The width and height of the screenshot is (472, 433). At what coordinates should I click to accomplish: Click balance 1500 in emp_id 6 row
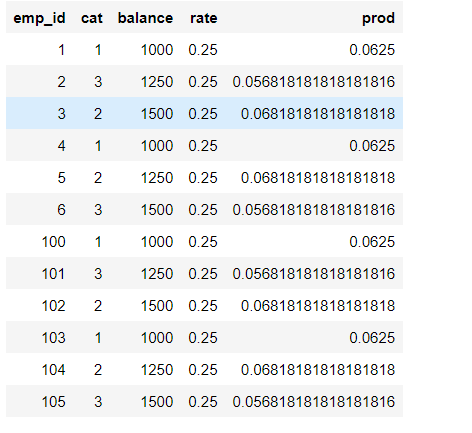tap(157, 210)
